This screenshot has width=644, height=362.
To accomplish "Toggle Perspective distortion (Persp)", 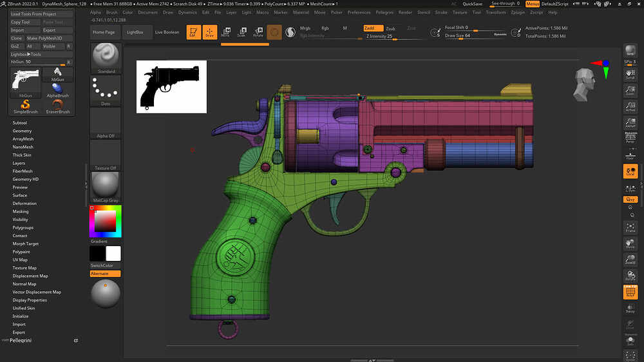I will [x=630, y=138].
